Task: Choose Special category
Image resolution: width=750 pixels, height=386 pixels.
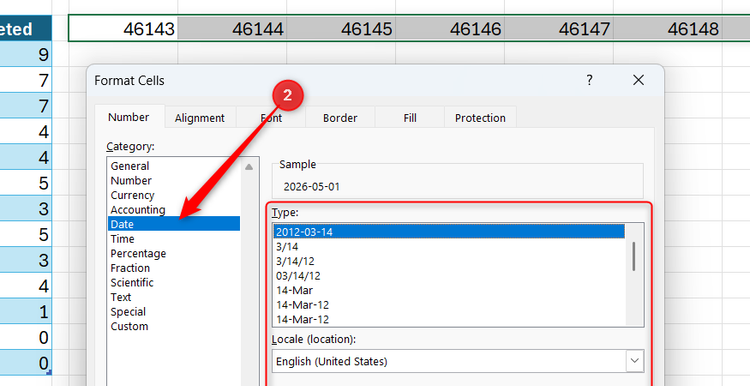Action: (174, 312)
